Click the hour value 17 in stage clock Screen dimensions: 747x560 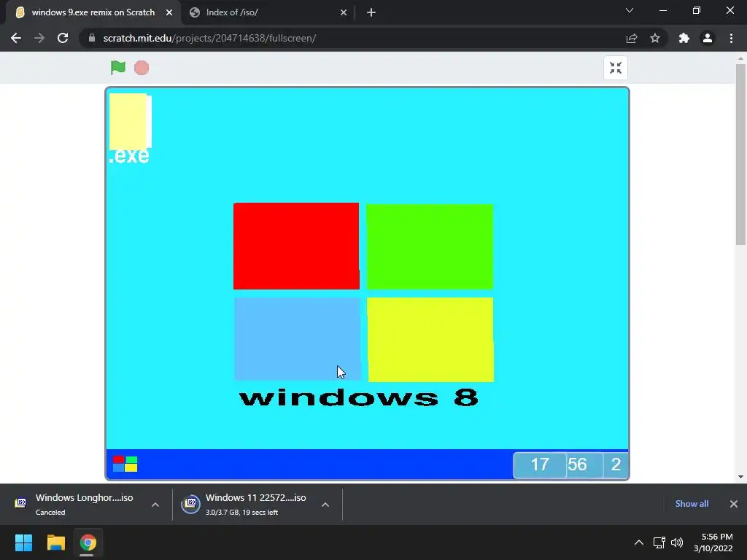540,464
